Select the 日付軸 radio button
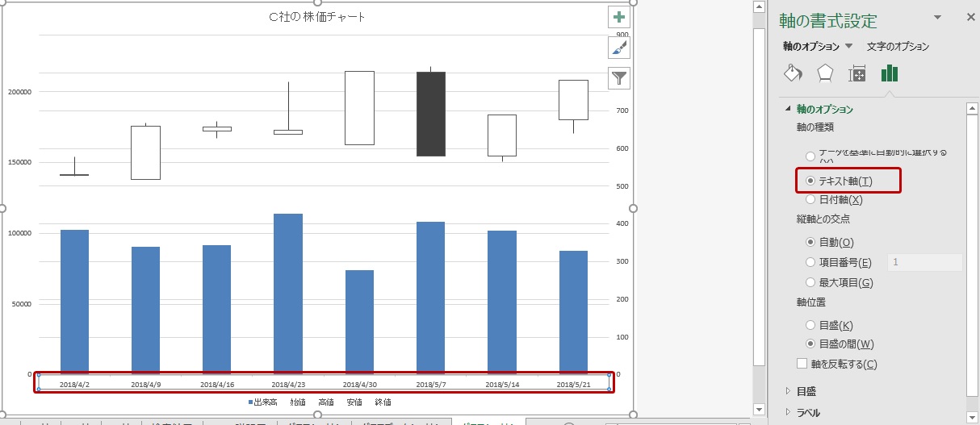Viewport: 980px width, 425px height. pos(811,200)
